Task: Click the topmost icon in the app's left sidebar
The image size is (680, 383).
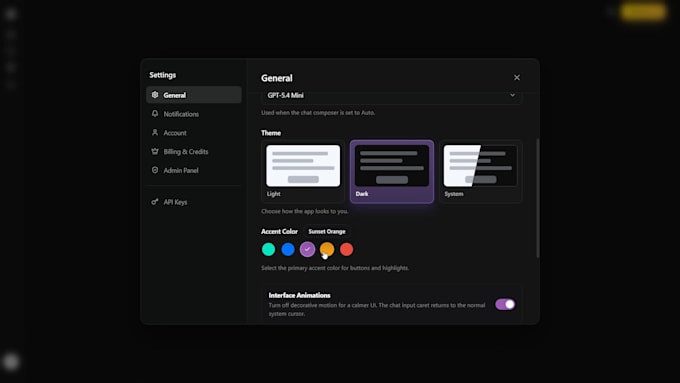Action: coord(11,14)
